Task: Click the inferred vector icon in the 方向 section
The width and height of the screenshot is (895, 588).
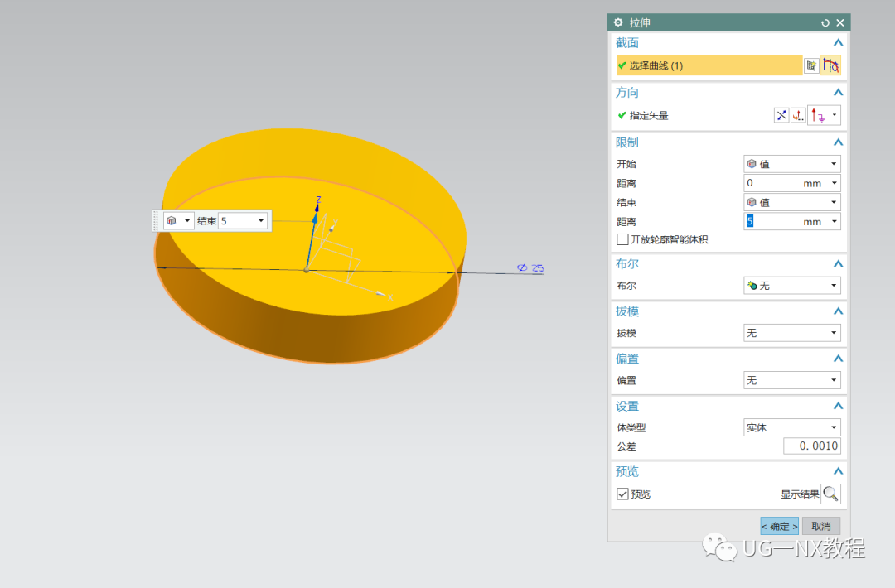Action: [818, 115]
